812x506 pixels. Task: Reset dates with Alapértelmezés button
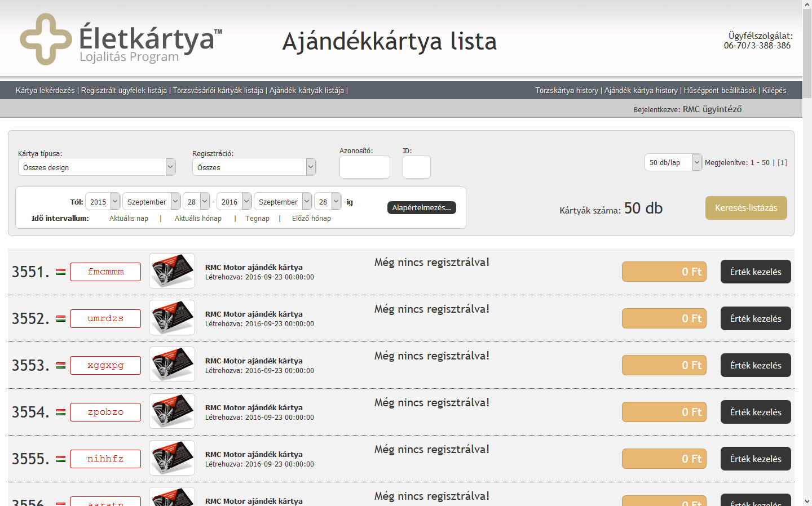tap(421, 207)
